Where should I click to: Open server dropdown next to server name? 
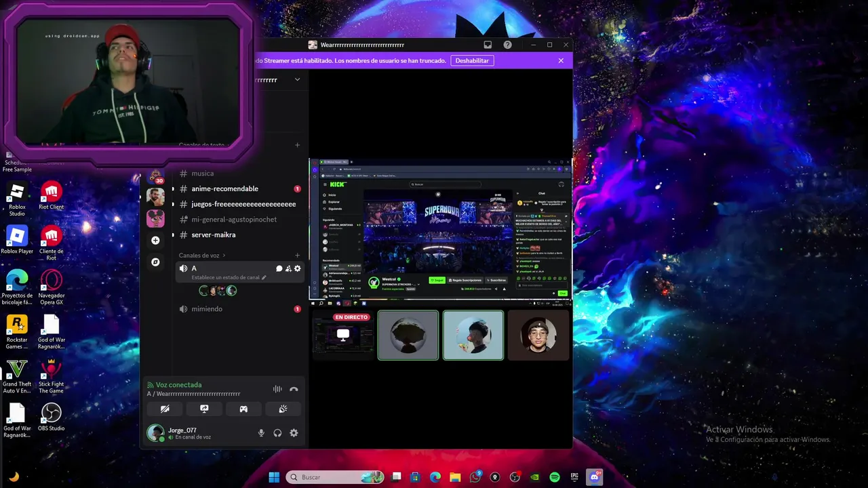click(x=297, y=80)
